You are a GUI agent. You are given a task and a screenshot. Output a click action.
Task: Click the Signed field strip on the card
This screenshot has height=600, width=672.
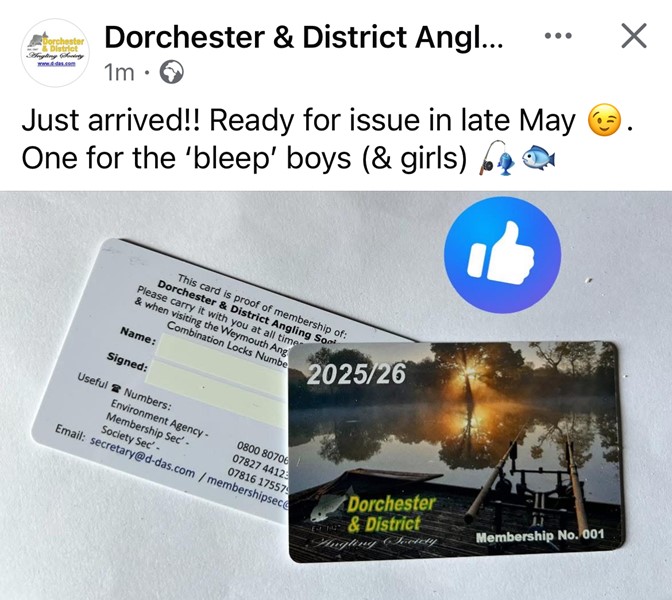216,393
